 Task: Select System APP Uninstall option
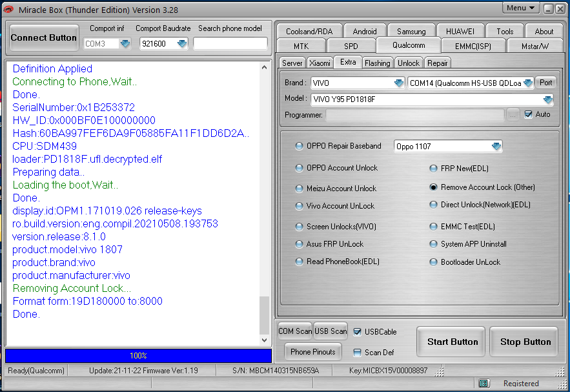[433, 244]
